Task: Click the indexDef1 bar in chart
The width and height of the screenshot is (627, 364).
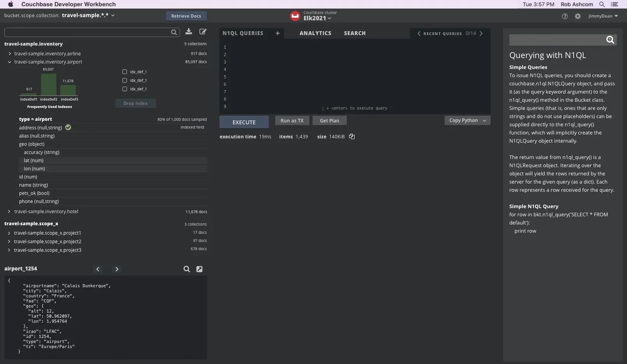Action: (x=28, y=94)
